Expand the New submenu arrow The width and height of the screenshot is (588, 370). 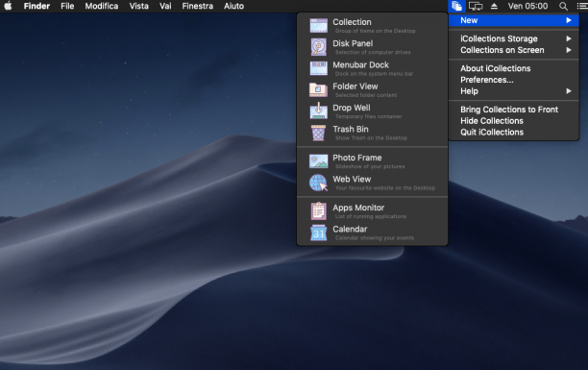[x=569, y=20]
